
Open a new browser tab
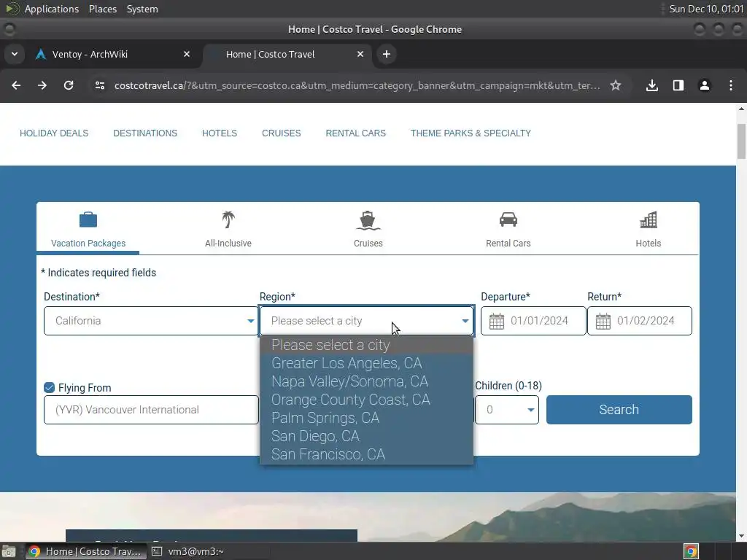pyautogui.click(x=387, y=54)
